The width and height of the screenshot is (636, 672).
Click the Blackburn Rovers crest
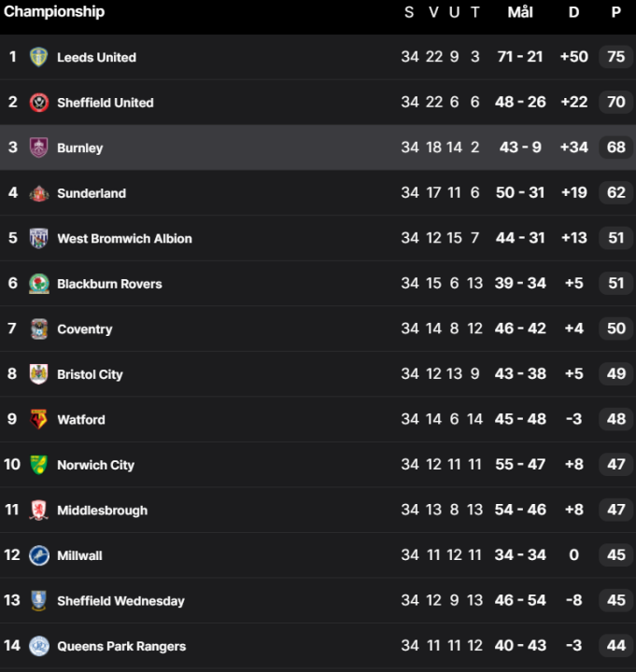(38, 284)
